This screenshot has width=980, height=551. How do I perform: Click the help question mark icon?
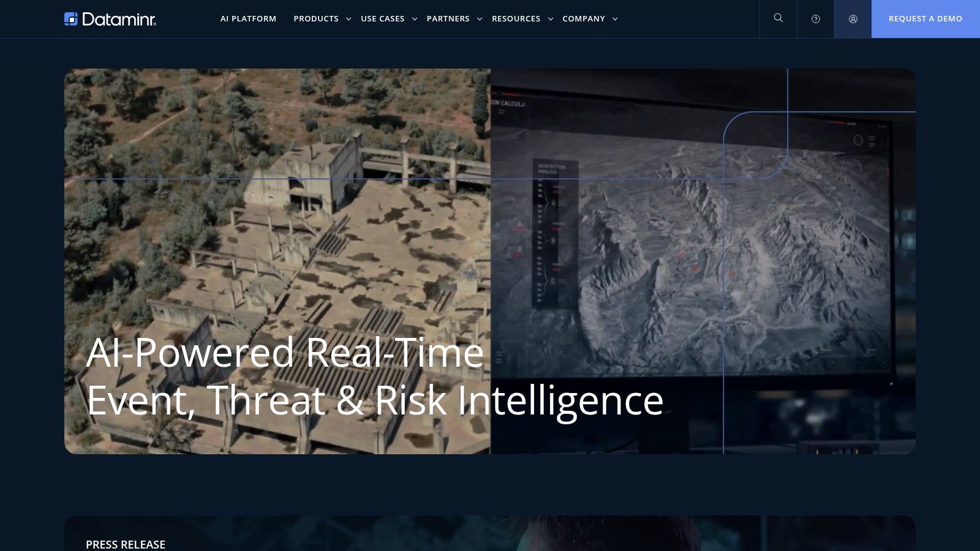coord(816,19)
